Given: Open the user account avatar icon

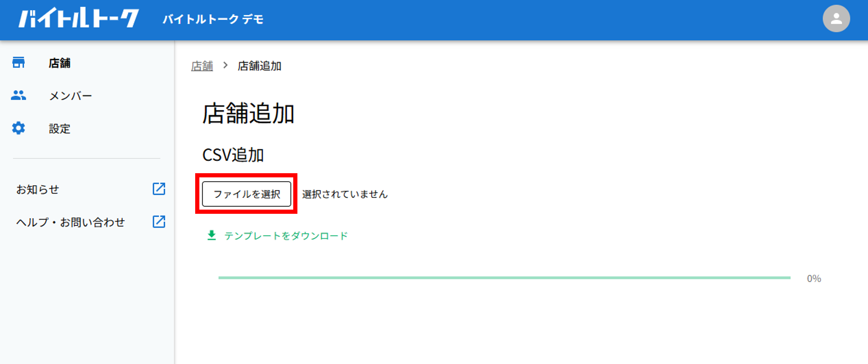Looking at the screenshot, I should pos(836,19).
